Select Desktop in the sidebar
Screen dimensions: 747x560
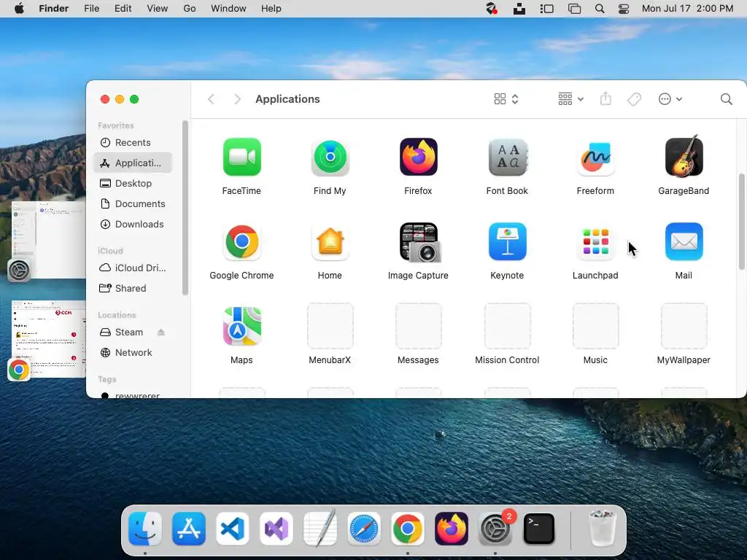pyautogui.click(x=133, y=183)
